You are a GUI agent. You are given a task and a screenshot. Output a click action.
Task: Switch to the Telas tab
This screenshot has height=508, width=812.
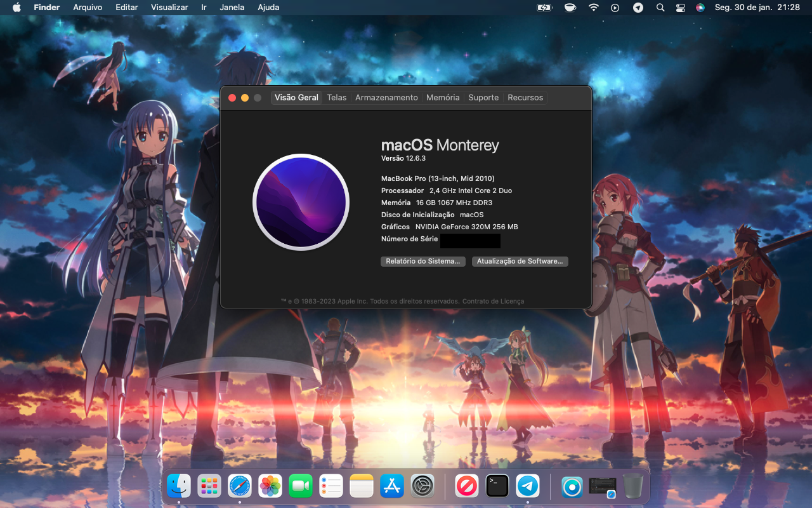pyautogui.click(x=337, y=97)
